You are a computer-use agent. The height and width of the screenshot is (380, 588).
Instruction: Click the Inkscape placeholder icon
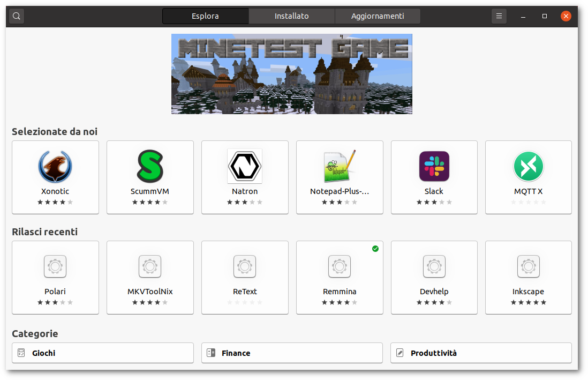pyautogui.click(x=529, y=266)
